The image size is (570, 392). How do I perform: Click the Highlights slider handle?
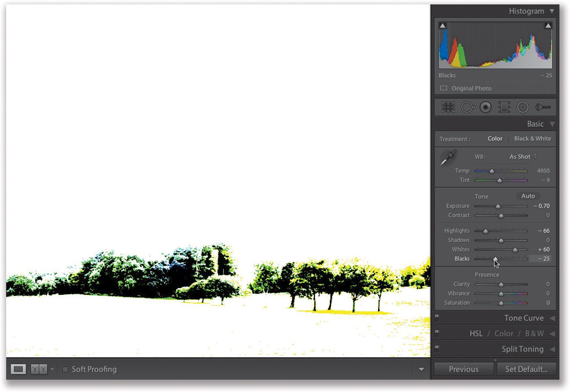pyautogui.click(x=485, y=231)
